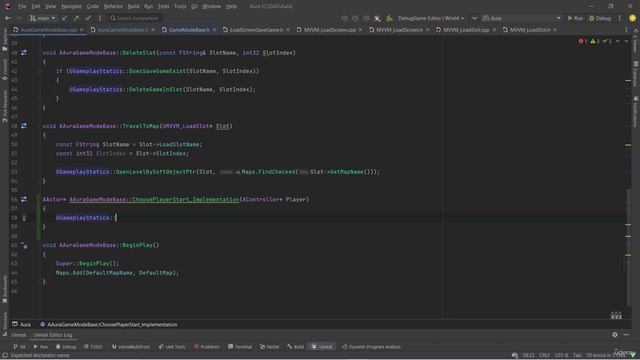Open the Problems tool window
This screenshot has width=640, height=360.
tap(207, 347)
